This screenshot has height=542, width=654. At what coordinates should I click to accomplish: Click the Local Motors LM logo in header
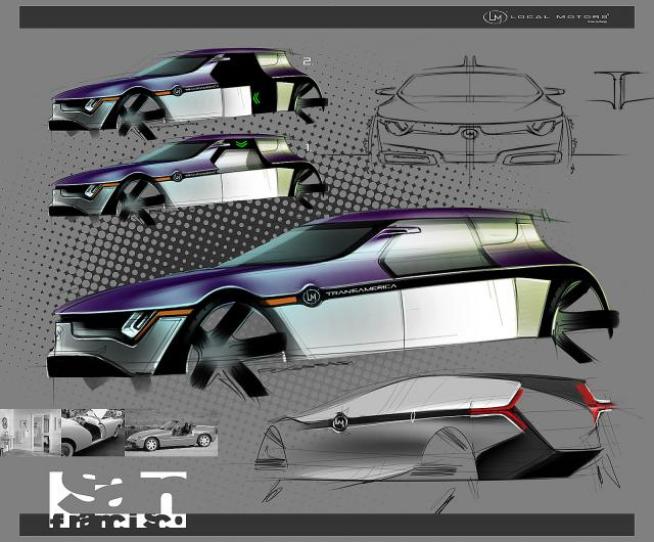pyautogui.click(x=495, y=17)
